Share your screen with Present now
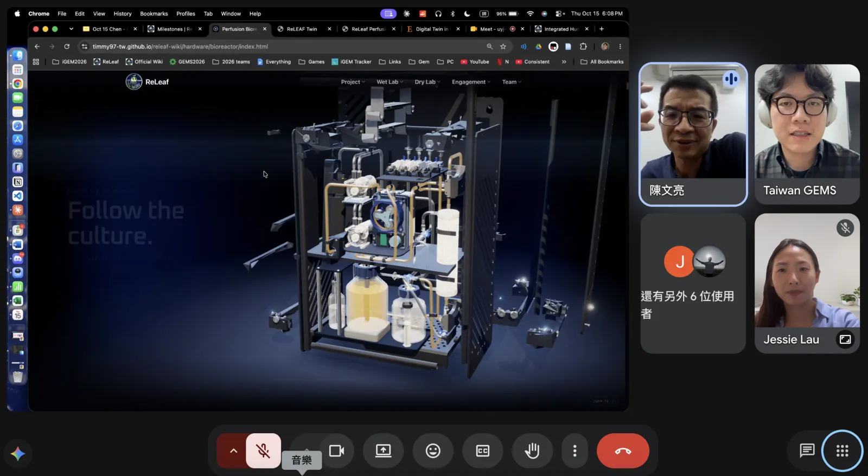 (383, 451)
